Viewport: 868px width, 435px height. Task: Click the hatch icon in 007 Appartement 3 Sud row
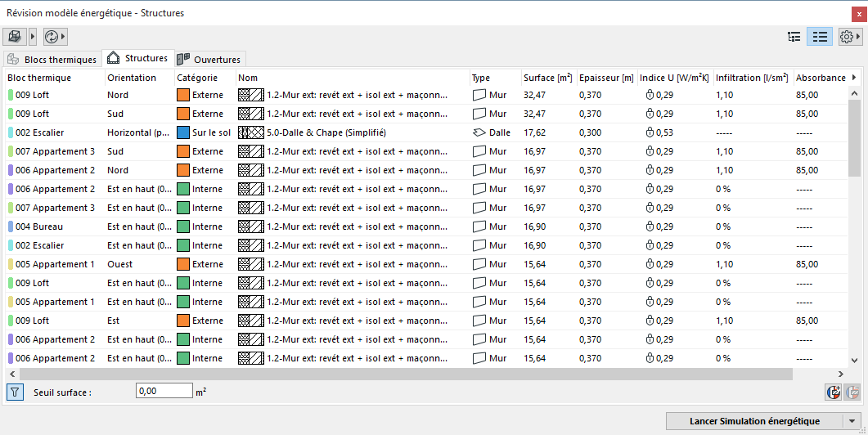[251, 151]
